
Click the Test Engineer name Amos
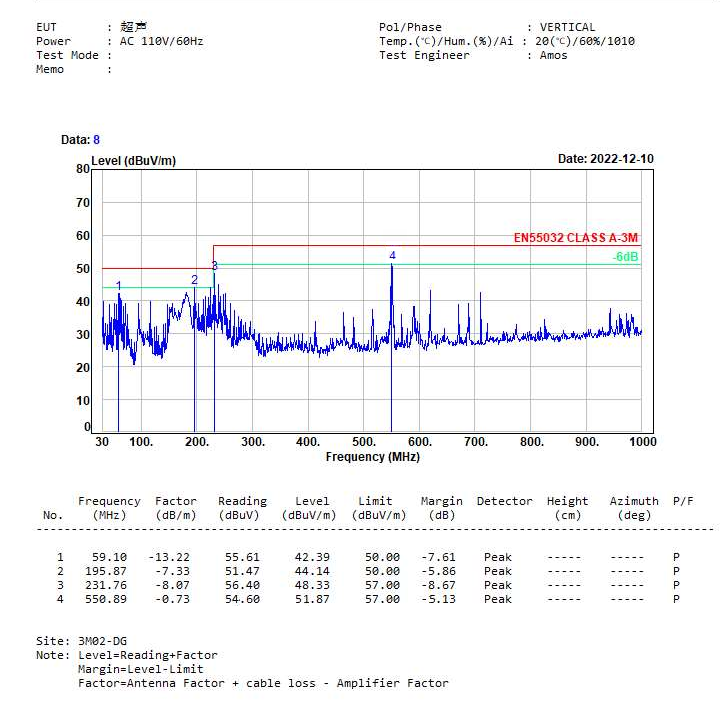point(553,55)
